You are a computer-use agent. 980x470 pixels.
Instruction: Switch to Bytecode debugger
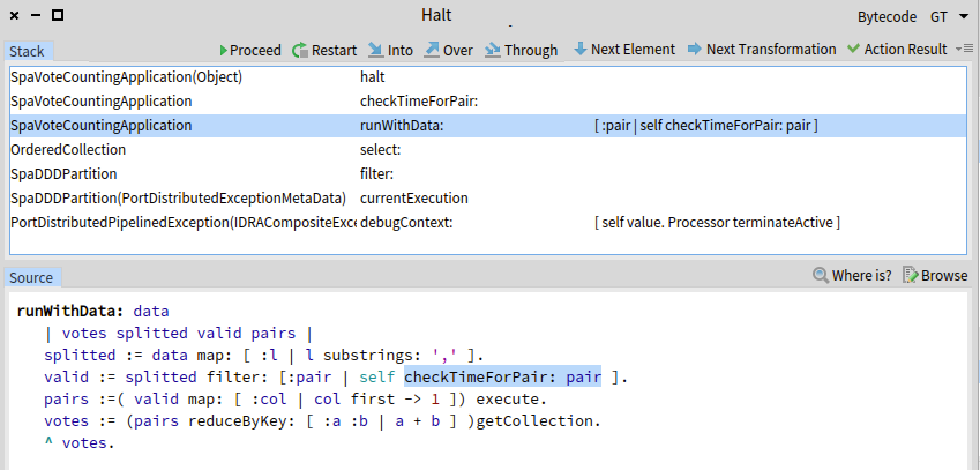pyautogui.click(x=887, y=17)
